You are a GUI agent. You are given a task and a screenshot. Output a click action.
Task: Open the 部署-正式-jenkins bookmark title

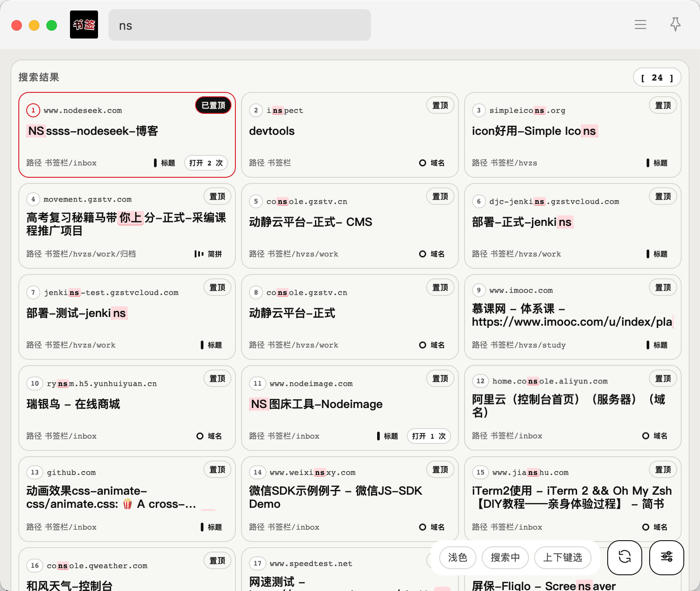pyautogui.click(x=522, y=222)
